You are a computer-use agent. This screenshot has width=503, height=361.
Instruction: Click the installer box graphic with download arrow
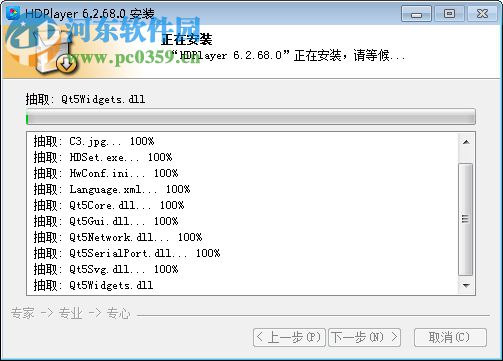tap(55, 52)
